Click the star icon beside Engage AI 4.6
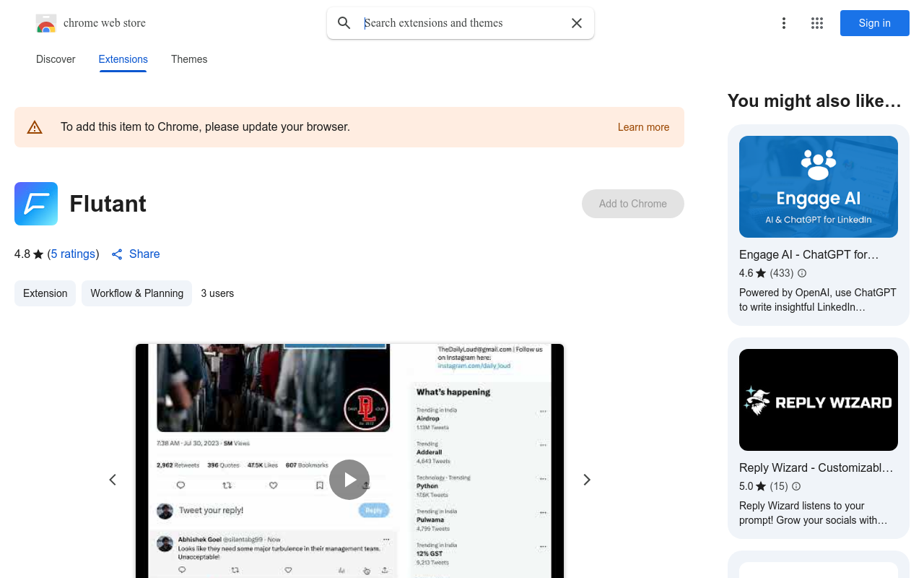This screenshot has width=924, height=578. [x=761, y=273]
